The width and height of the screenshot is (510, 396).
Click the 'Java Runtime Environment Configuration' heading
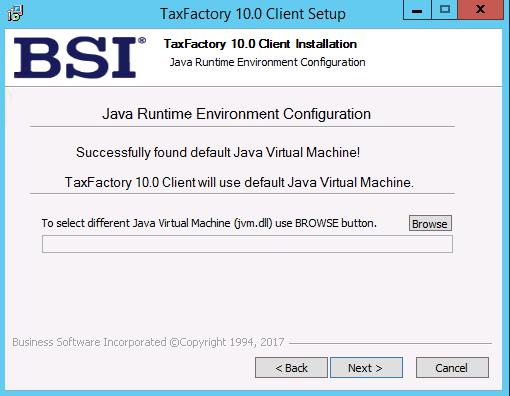tap(236, 114)
